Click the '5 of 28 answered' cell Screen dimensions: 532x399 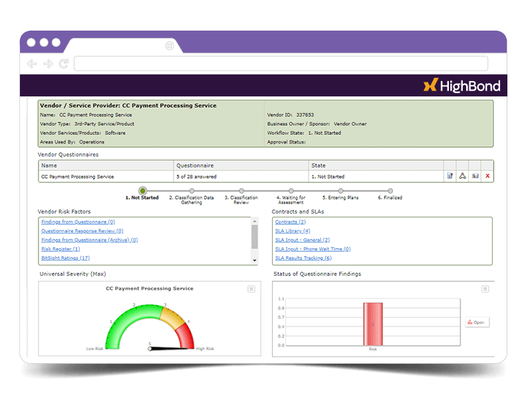click(241, 176)
